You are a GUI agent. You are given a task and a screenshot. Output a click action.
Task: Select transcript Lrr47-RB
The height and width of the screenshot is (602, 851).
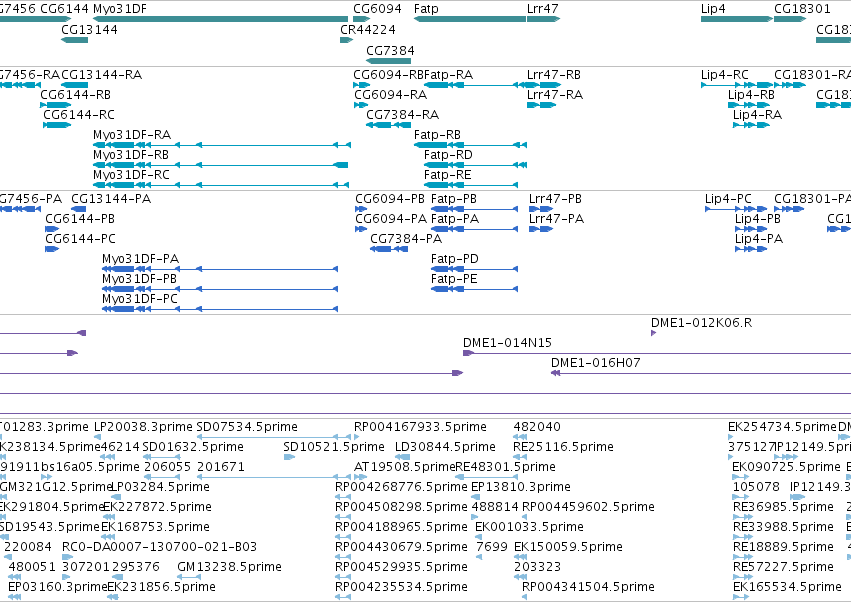coord(554,74)
